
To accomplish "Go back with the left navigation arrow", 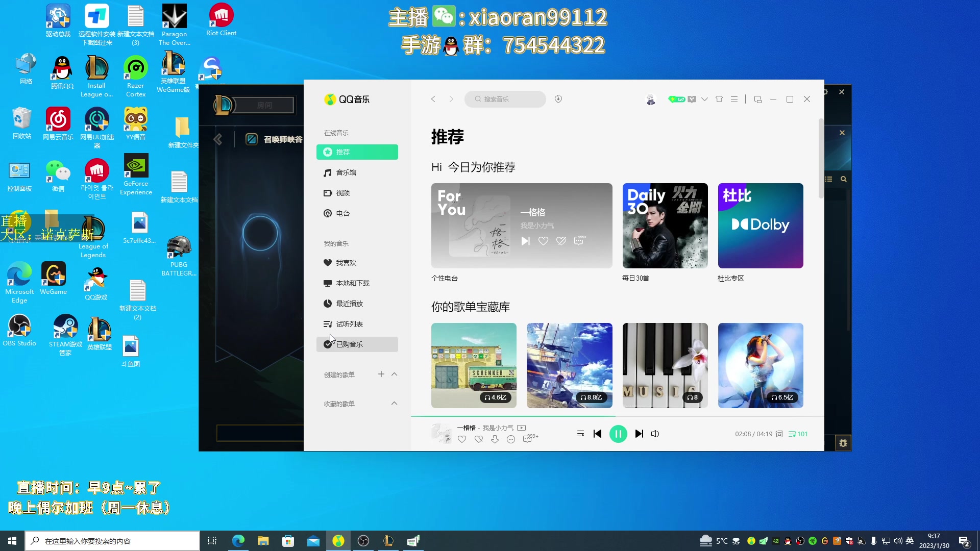I will 433,99.
